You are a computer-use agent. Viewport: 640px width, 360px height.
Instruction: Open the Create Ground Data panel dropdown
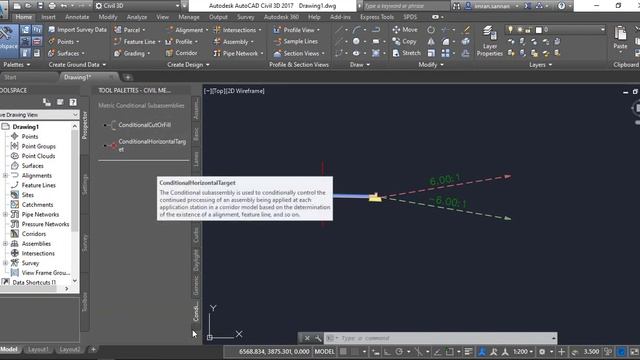coord(77,64)
